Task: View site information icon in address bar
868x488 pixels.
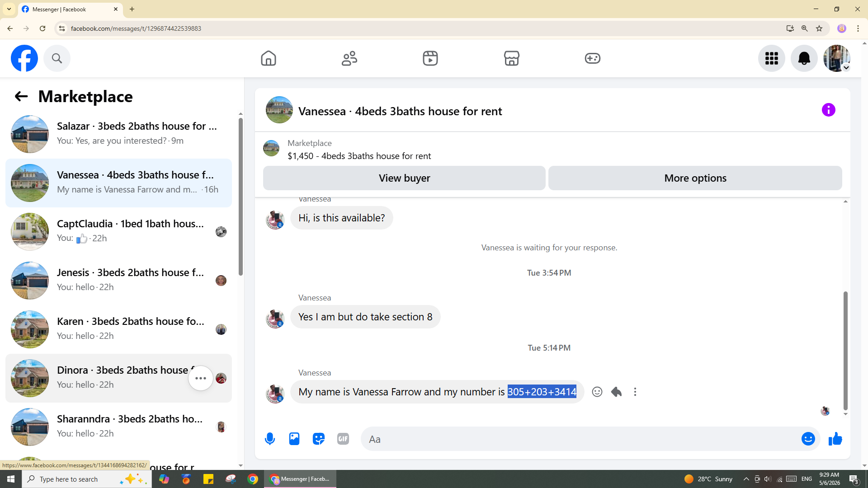Action: 62,28
